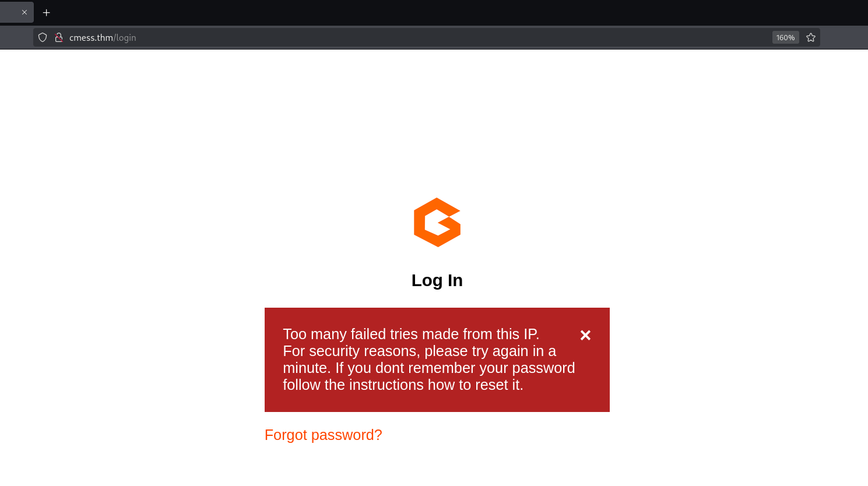This screenshot has width=868, height=486.
Task: Click the cmess.thm domain in URL
Action: (x=91, y=37)
